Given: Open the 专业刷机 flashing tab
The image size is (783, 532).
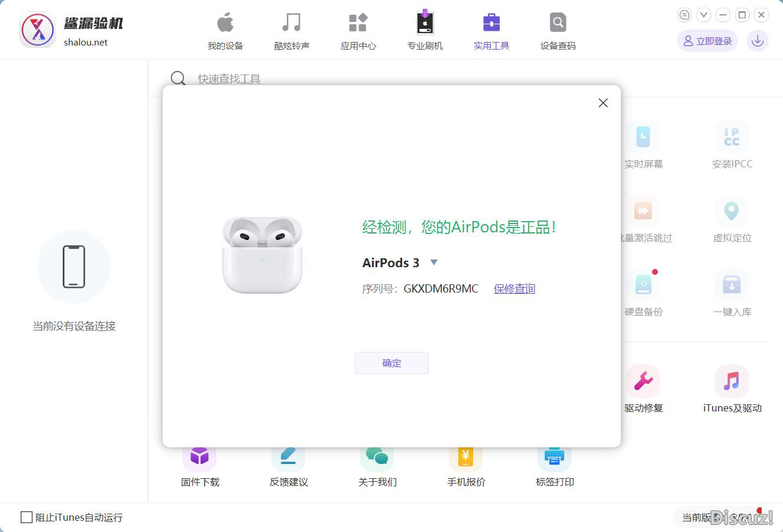Looking at the screenshot, I should coord(425,31).
